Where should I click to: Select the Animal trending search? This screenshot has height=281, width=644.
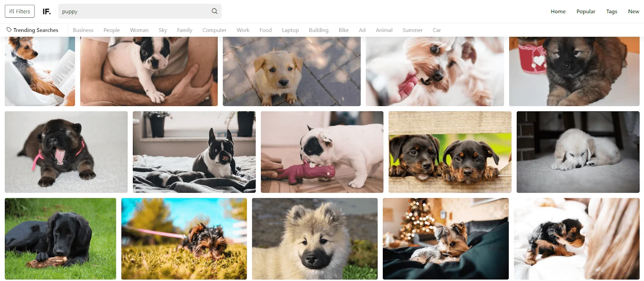tap(384, 30)
